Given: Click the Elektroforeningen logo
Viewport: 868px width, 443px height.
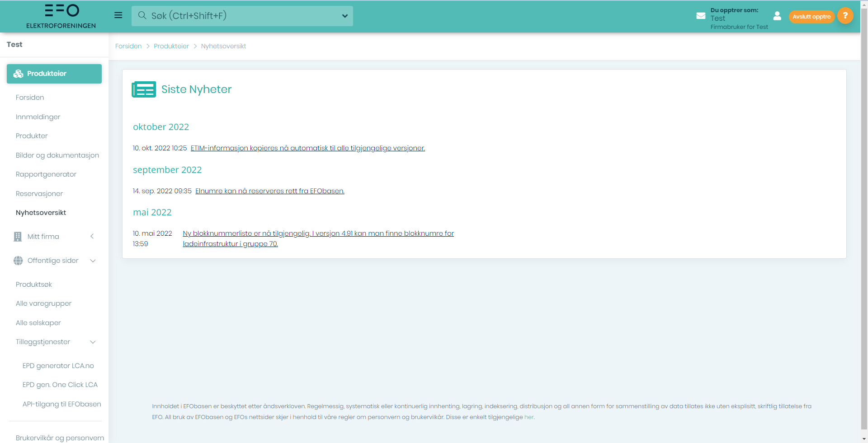Looking at the screenshot, I should [61, 16].
